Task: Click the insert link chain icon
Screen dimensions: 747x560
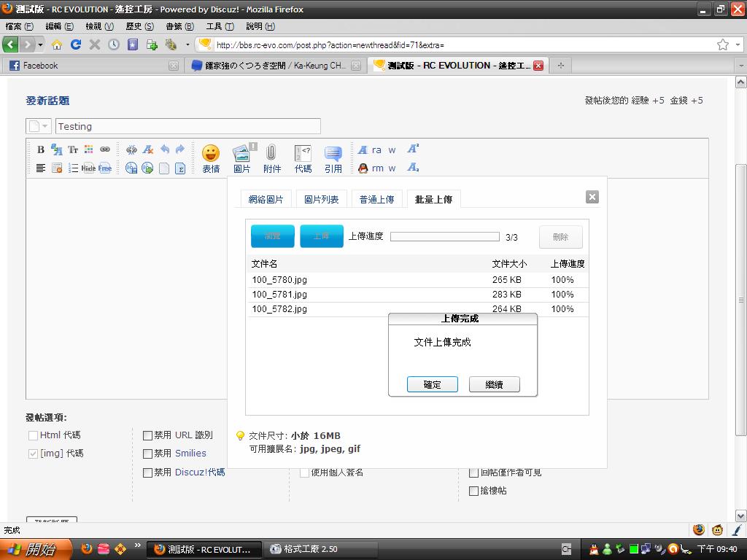Action: [105, 149]
